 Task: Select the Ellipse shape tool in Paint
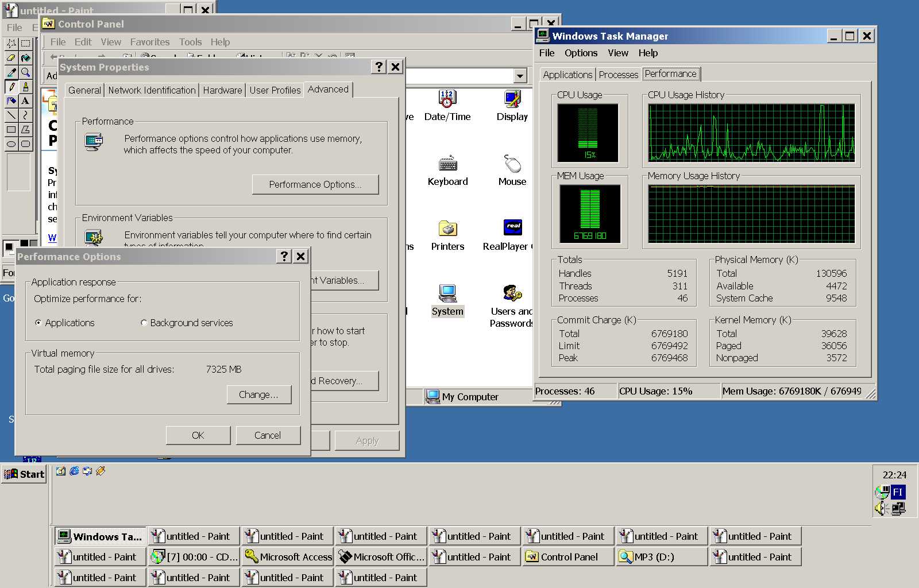(11, 144)
